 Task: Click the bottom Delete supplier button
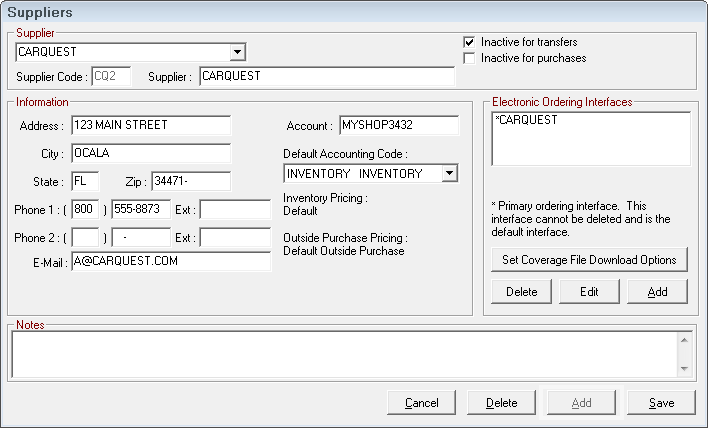click(x=501, y=403)
